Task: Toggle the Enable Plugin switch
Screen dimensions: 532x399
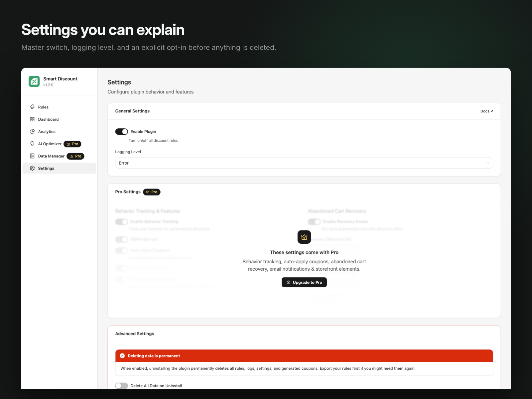Action: (x=122, y=132)
